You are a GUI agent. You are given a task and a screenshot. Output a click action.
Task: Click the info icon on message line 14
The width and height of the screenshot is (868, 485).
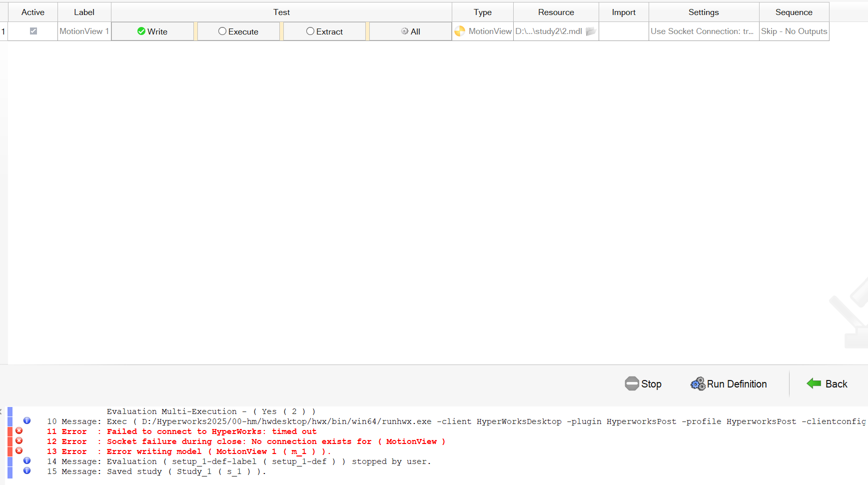[x=27, y=460]
